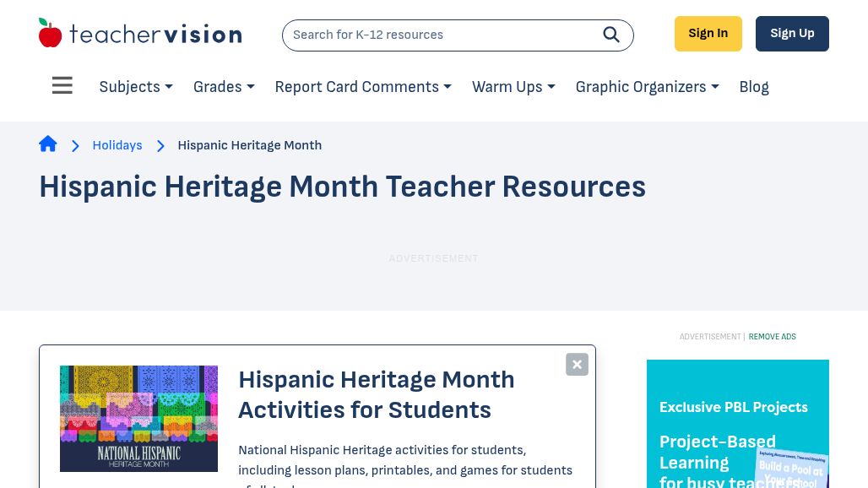
Task: Close the Hispanic Heritage Month activities card
Action: click(x=577, y=364)
